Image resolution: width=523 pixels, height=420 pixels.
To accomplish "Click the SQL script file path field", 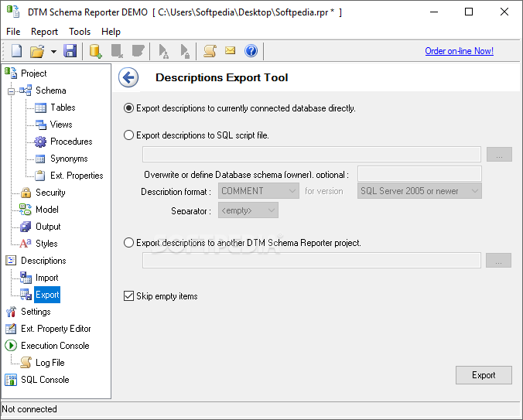I will pos(312,155).
